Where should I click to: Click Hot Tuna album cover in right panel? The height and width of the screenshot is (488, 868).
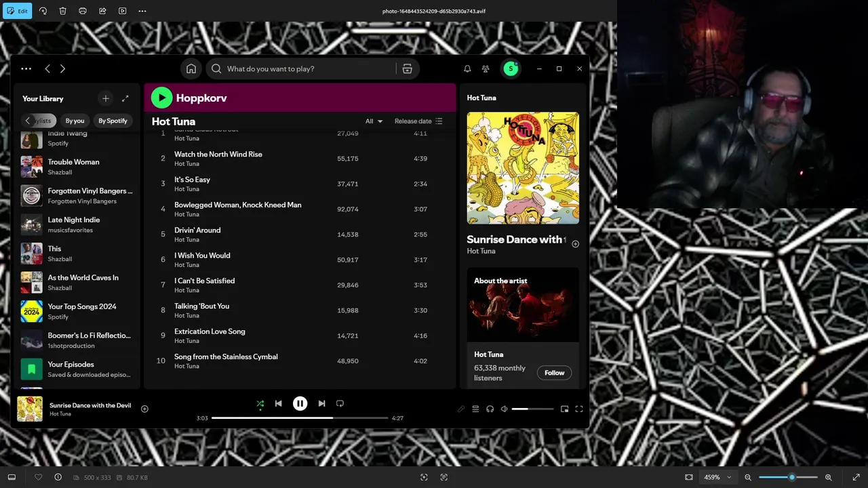point(523,168)
